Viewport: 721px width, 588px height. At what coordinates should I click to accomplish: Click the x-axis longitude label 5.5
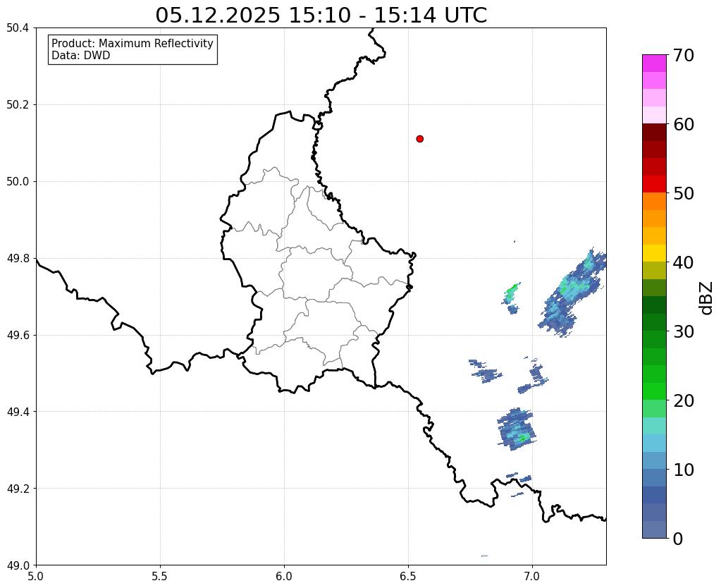[x=160, y=576]
